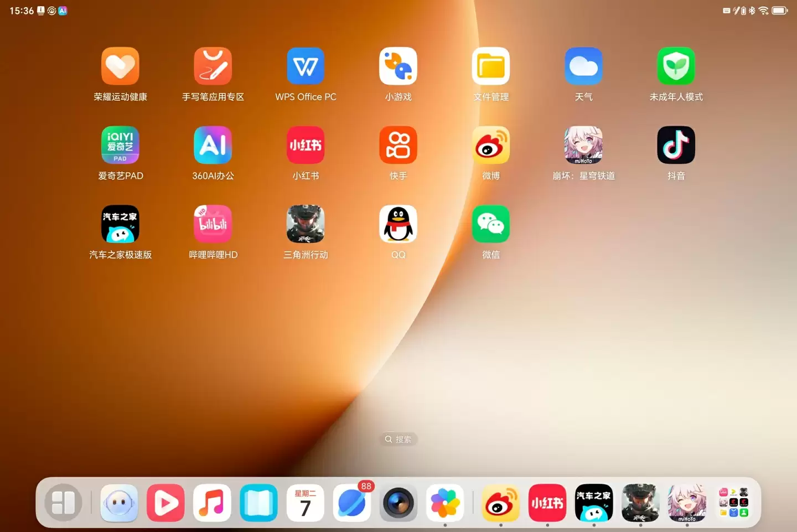Launch 小红书 from the home screen

click(x=306, y=145)
